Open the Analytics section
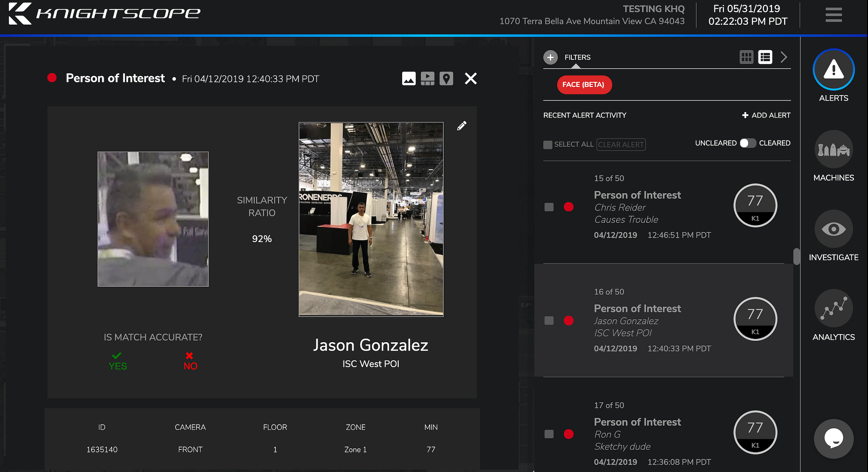This screenshot has width=868, height=472. (833, 309)
